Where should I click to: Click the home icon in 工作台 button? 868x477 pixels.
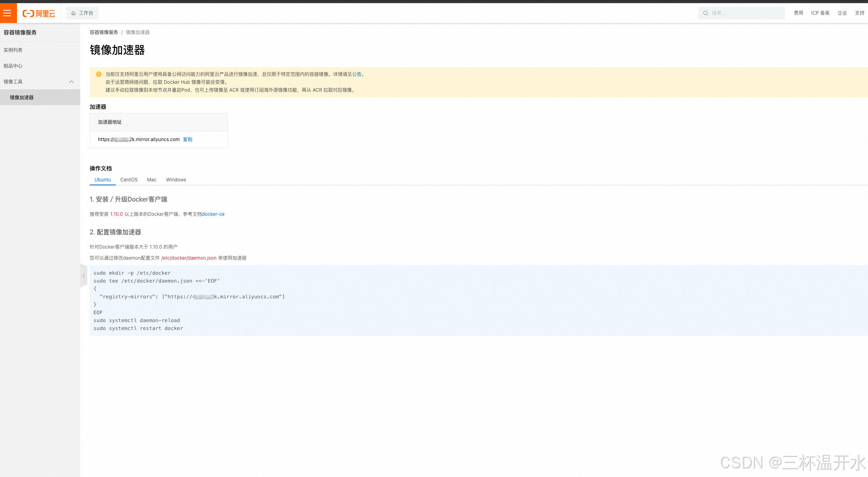pyautogui.click(x=73, y=13)
